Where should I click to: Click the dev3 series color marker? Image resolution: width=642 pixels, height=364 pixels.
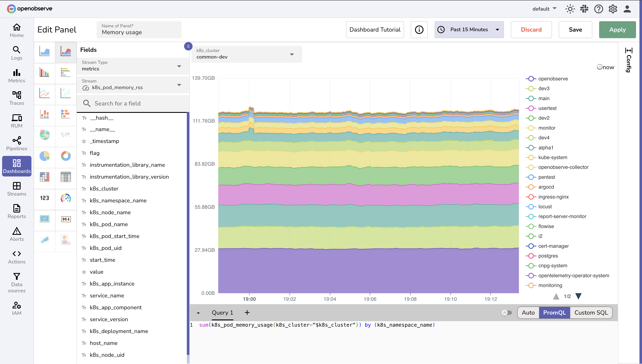point(531,88)
